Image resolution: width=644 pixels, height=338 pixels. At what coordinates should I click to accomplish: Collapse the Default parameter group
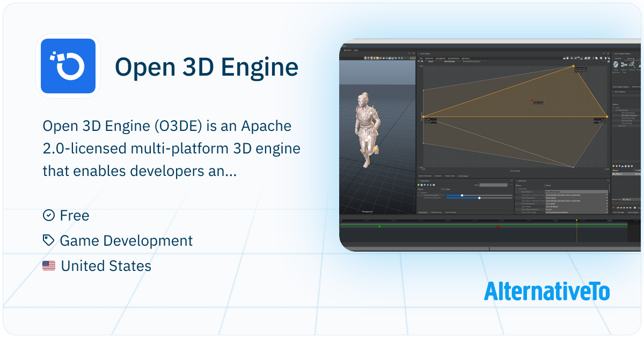click(x=419, y=192)
